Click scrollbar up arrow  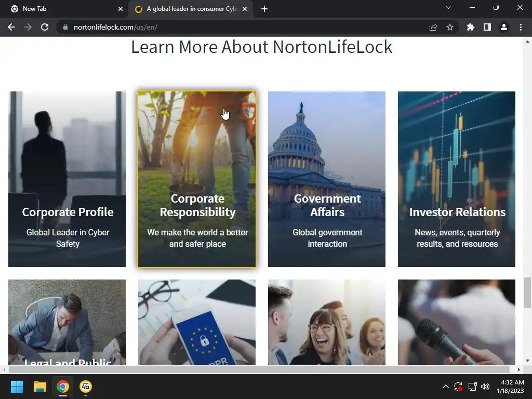click(527, 42)
